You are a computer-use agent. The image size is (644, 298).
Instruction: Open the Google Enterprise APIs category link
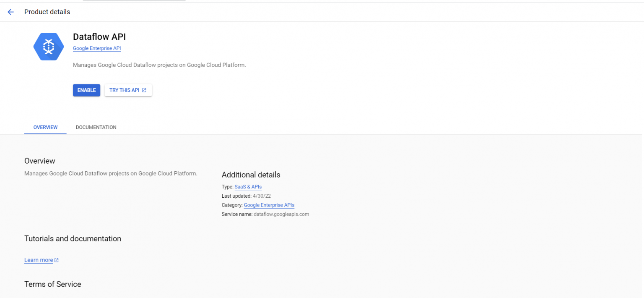click(x=269, y=205)
